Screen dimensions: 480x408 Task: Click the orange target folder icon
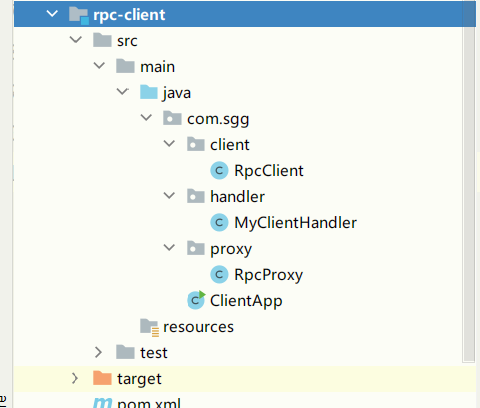click(102, 378)
